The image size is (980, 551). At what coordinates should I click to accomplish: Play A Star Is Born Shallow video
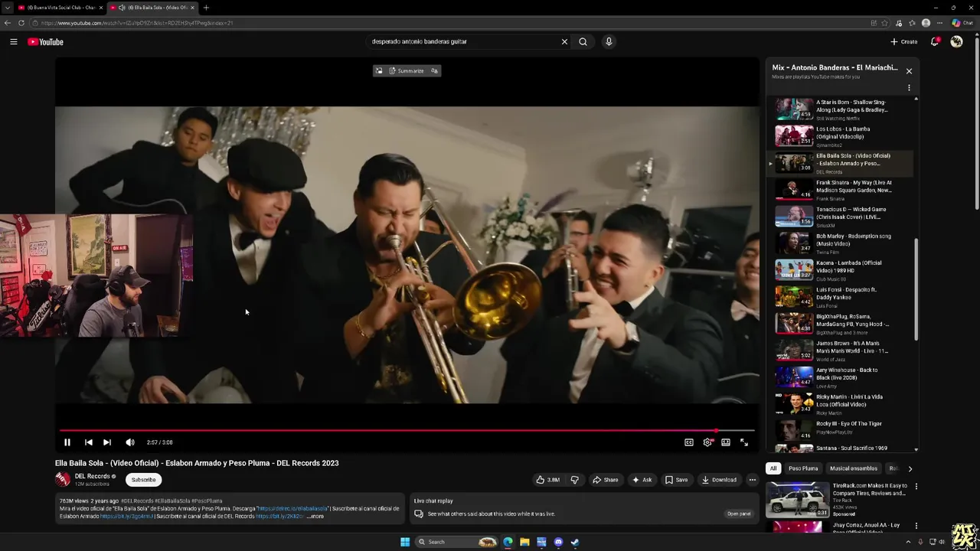tap(841, 109)
